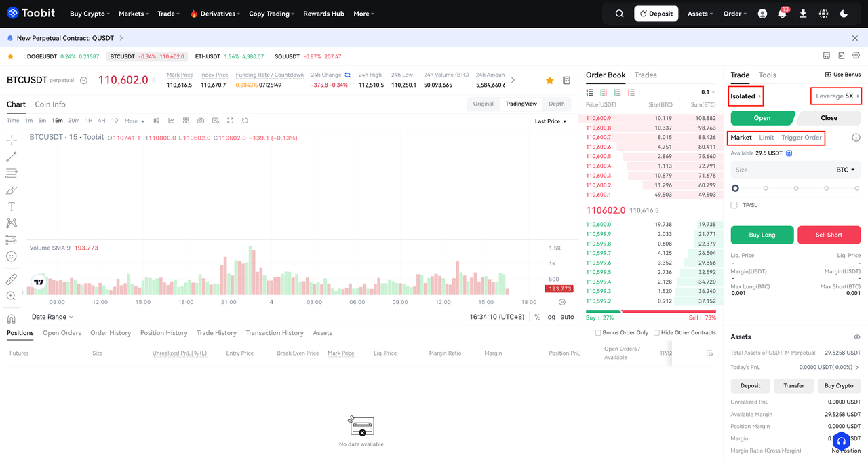
Task: Toggle dark mode with the moon icon
Action: tap(844, 14)
